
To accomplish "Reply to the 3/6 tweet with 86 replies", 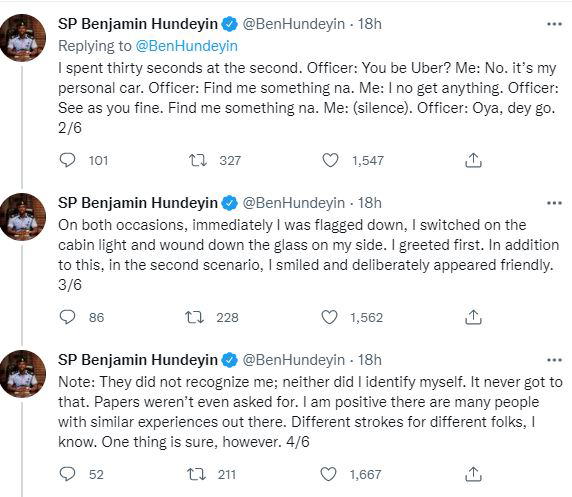I will tap(67, 317).
